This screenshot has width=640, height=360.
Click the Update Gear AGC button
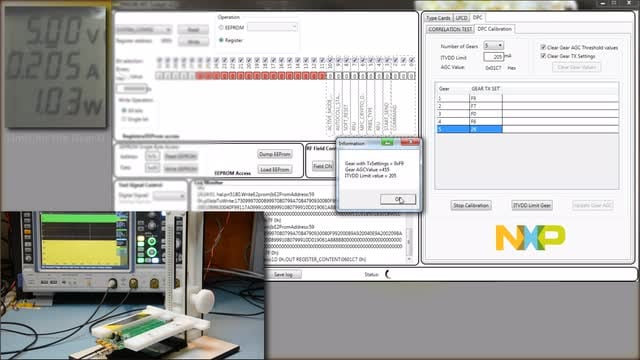[x=592, y=205]
